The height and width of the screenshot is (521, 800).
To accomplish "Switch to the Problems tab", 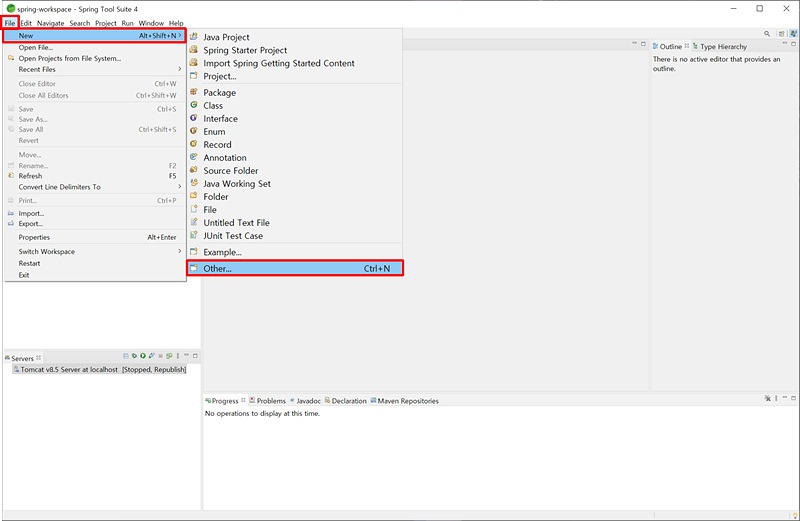I will point(267,401).
